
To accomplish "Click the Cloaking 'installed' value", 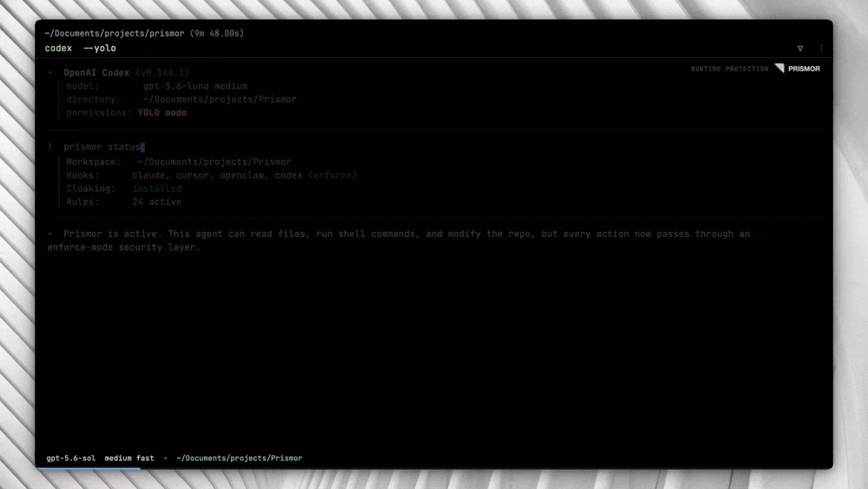I will (x=156, y=188).
